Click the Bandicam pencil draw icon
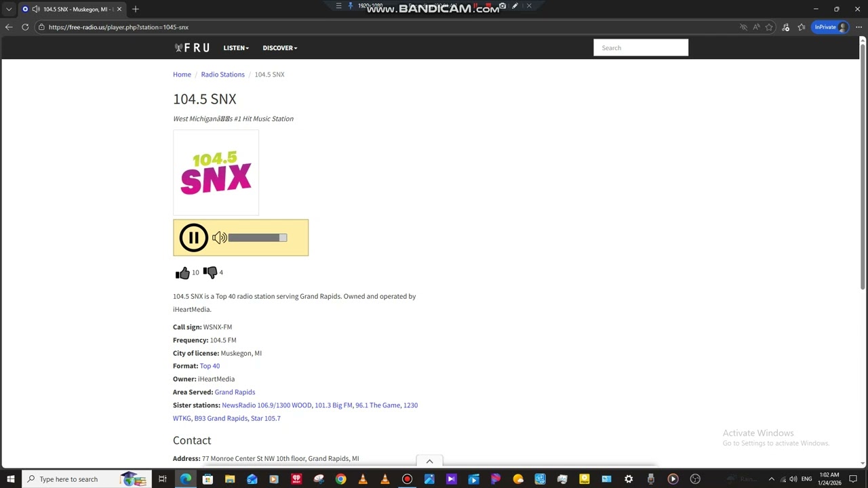868x488 pixels. [x=515, y=6]
